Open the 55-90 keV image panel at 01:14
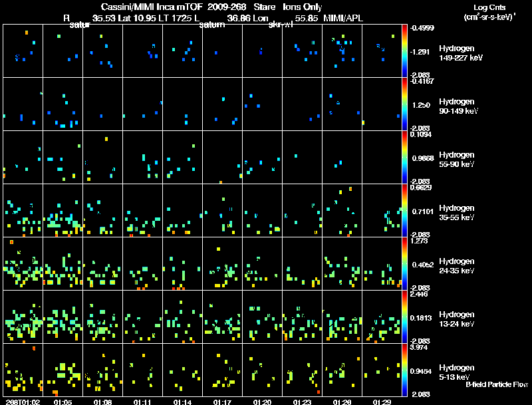 pos(182,158)
